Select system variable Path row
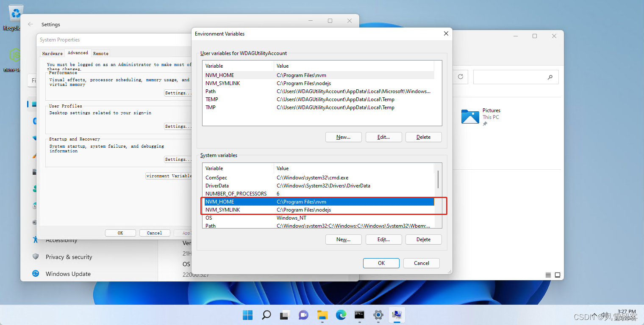 (319, 226)
